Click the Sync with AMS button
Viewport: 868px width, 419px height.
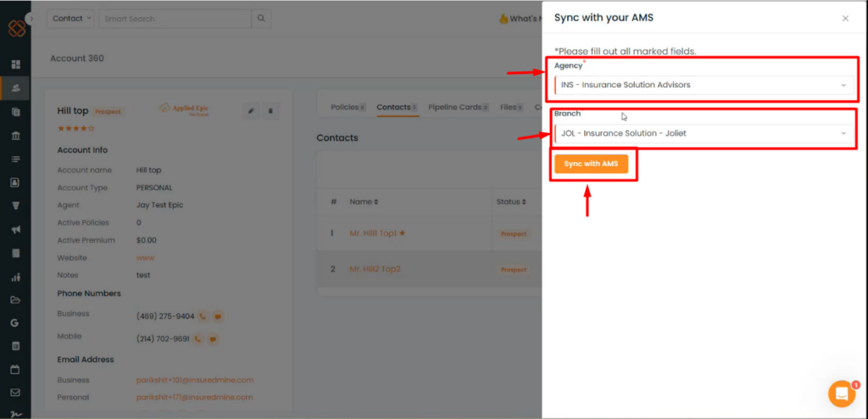(x=591, y=164)
